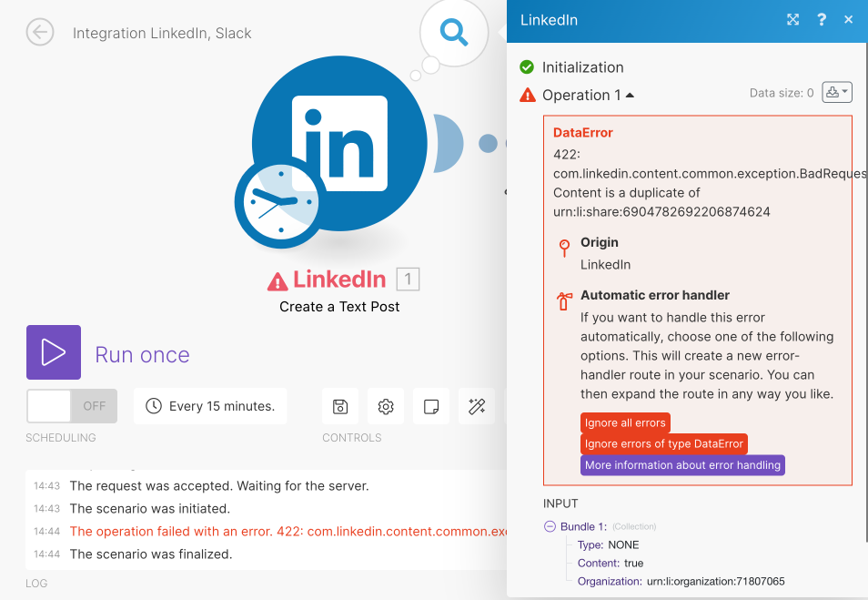Image resolution: width=868 pixels, height=600 pixels.
Task: Click the scenario title Integration LinkedIn, Slack
Action: 162,34
